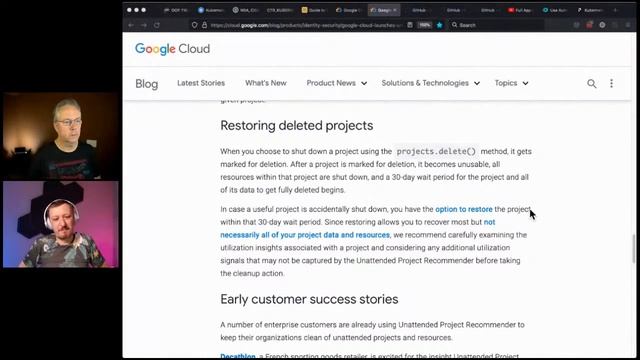The width and height of the screenshot is (640, 360).
Task: Click the page vertical scrollbar thumb
Action: click(x=633, y=249)
